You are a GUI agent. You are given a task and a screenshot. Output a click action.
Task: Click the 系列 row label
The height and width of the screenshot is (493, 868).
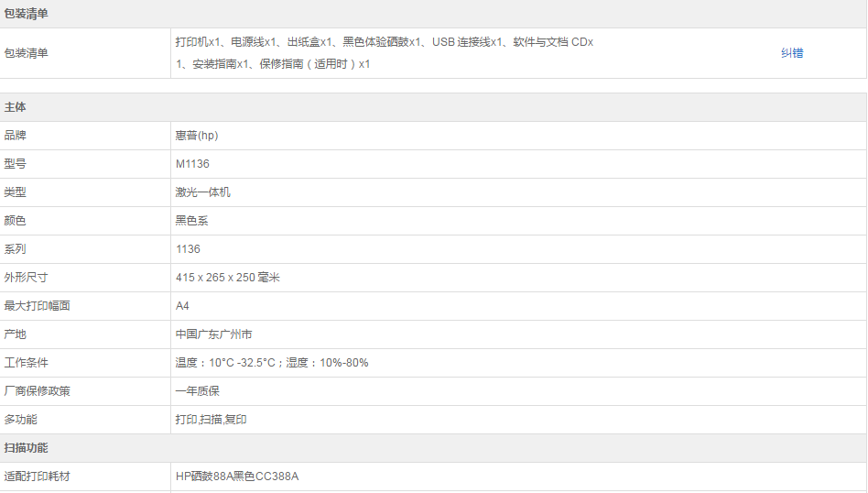(x=15, y=249)
